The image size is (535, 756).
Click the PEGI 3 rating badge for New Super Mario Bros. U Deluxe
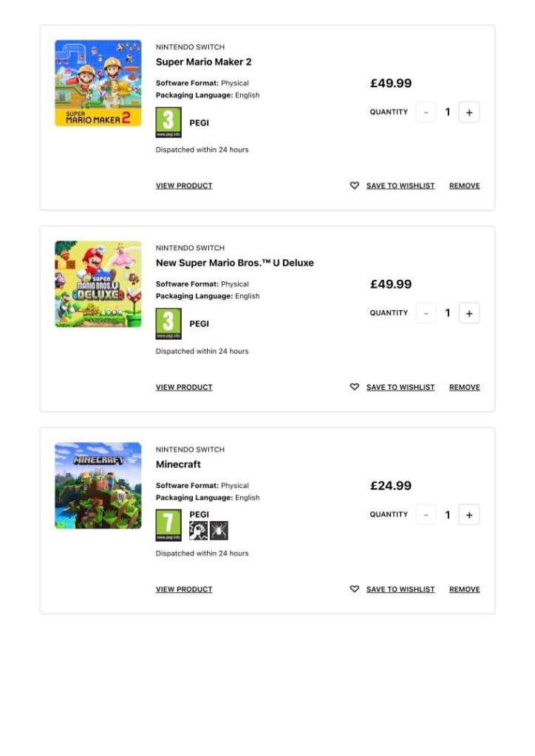[168, 323]
